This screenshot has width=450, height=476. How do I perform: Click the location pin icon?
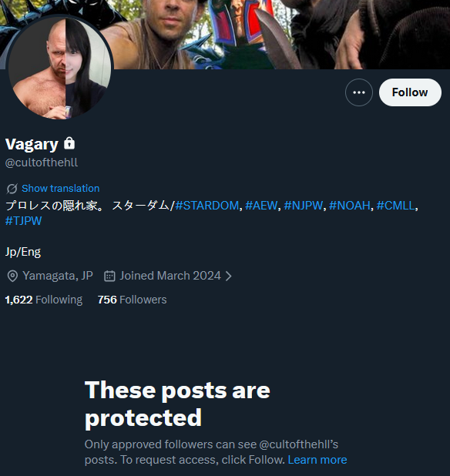(x=12, y=276)
